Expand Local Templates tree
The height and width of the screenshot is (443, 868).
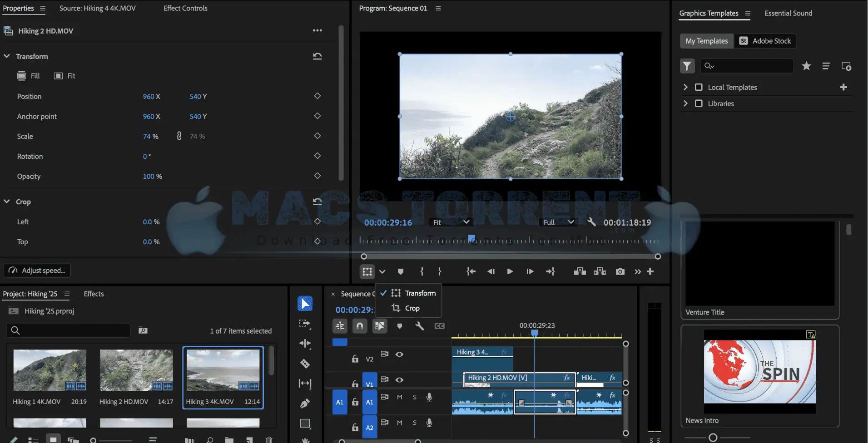685,87
